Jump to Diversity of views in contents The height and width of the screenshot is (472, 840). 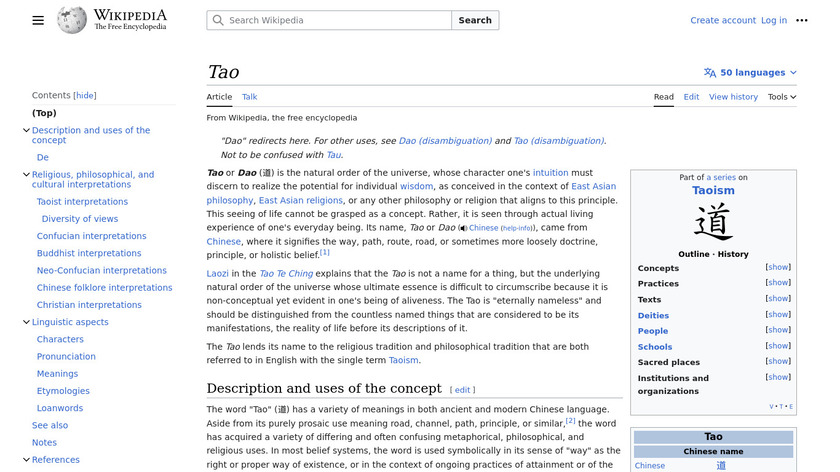pos(80,219)
